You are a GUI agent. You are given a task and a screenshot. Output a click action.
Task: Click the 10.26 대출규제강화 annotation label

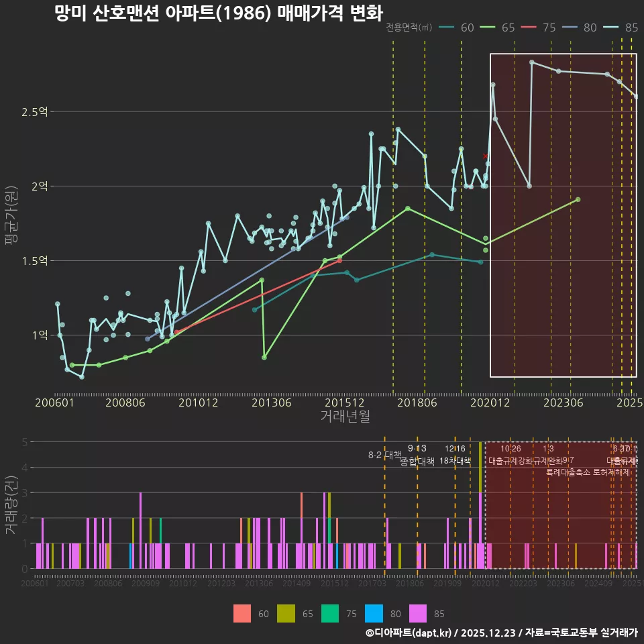[x=511, y=455]
